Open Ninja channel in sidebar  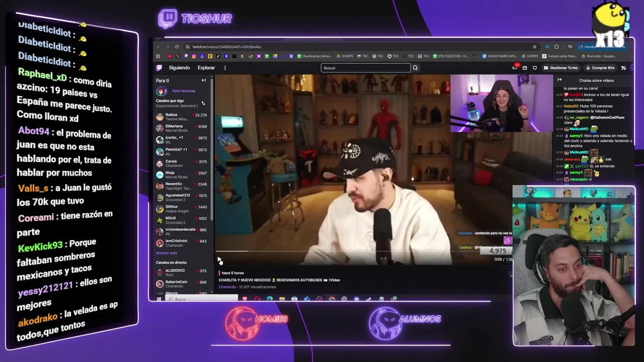(x=181, y=175)
